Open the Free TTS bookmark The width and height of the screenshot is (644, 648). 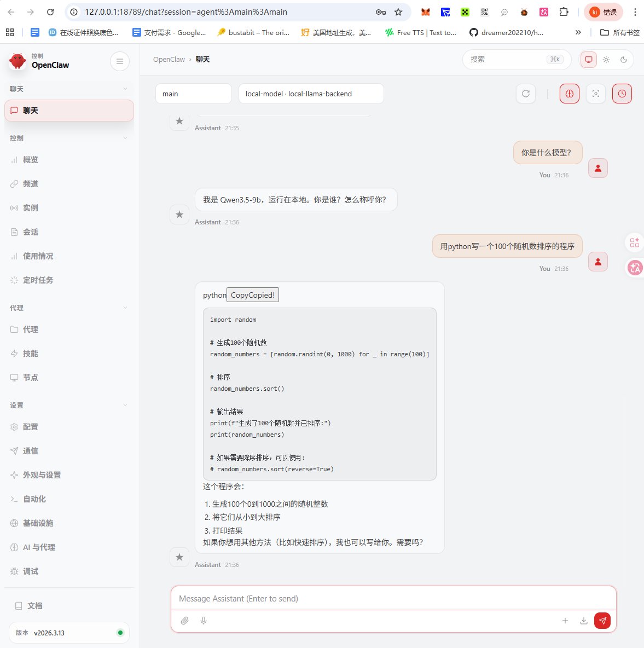[421, 32]
